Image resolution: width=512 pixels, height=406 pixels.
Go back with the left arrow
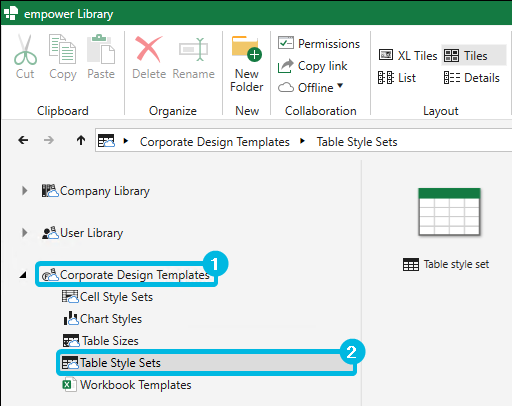[23, 140]
